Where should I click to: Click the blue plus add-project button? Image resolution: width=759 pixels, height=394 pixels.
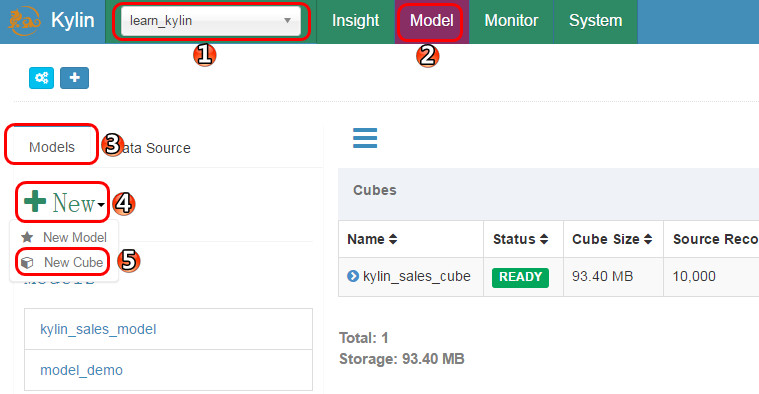(75, 78)
